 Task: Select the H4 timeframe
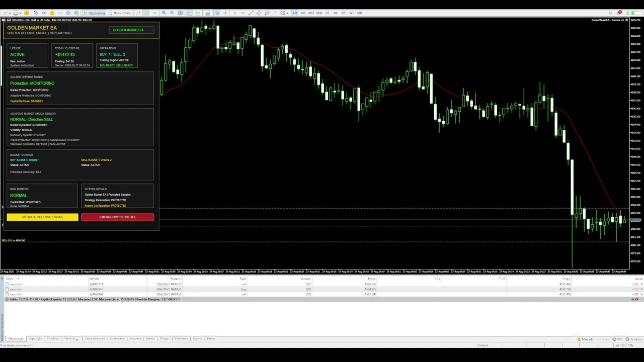[x=336, y=13]
